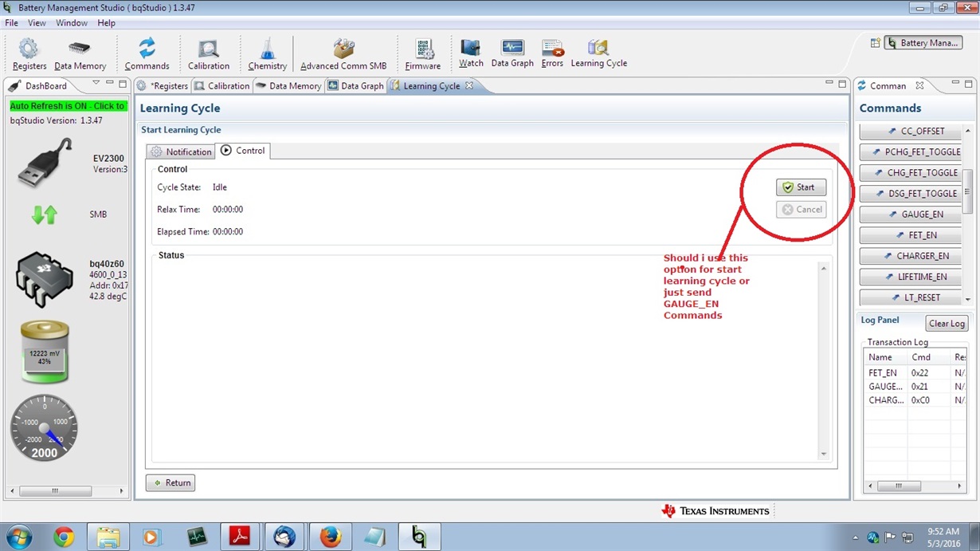Close the Learning Cycle tab
The height and width of the screenshot is (551, 980).
(x=469, y=85)
